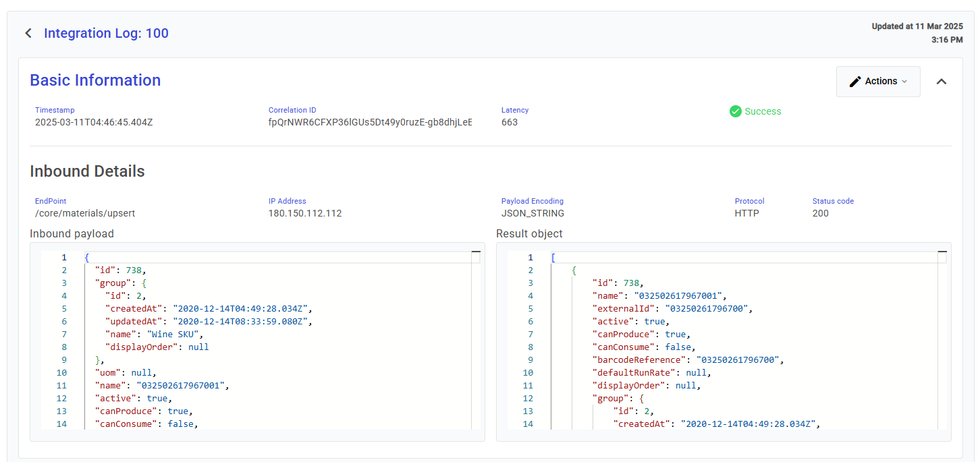Click the latency value 663
This screenshot has height=462, width=980.
[510, 122]
